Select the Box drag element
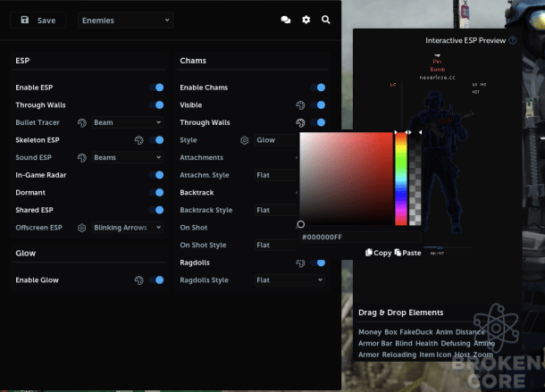The height and width of the screenshot is (392, 545). point(390,332)
